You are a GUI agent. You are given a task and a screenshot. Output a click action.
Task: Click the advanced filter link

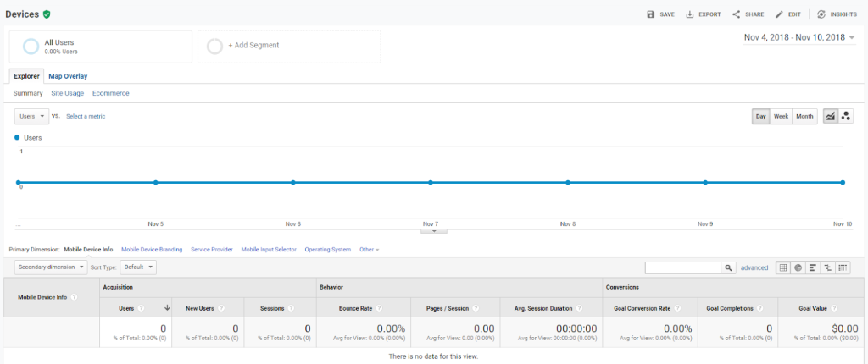click(754, 267)
